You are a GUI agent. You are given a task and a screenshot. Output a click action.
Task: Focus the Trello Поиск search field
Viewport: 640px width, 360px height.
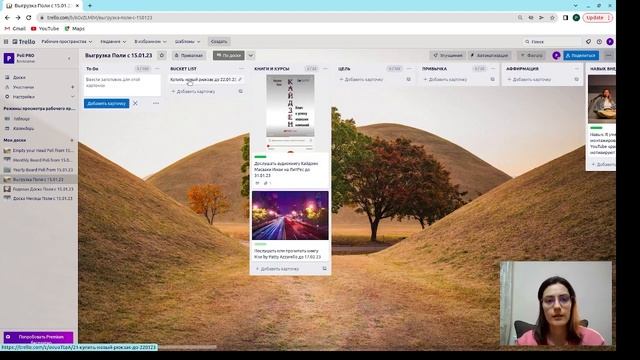coord(552,42)
